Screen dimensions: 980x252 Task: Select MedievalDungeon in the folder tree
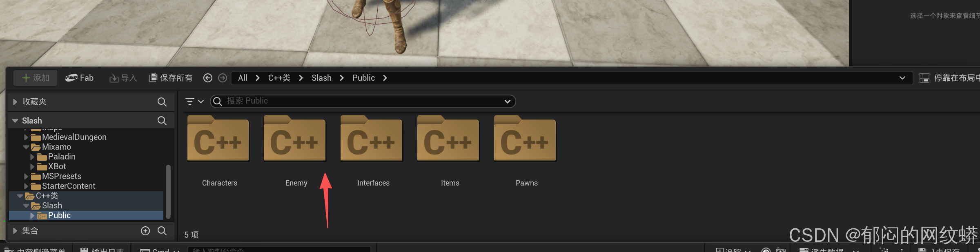[x=74, y=137]
